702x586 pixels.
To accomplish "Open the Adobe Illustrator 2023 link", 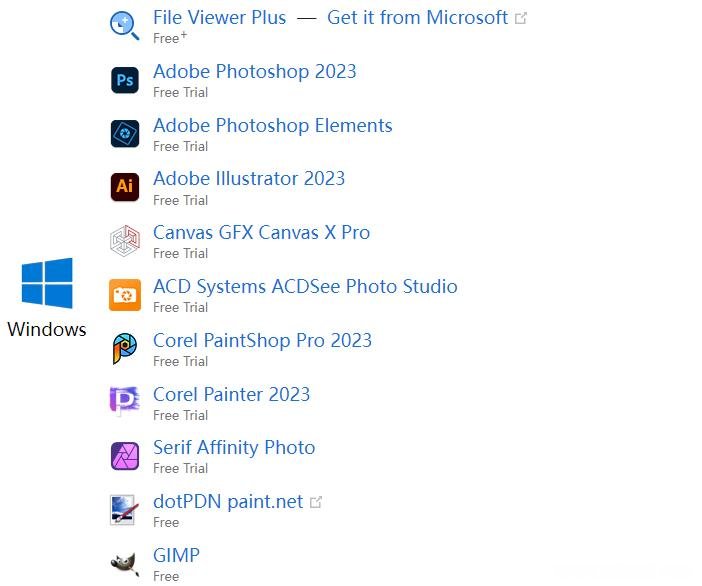I will tap(249, 179).
